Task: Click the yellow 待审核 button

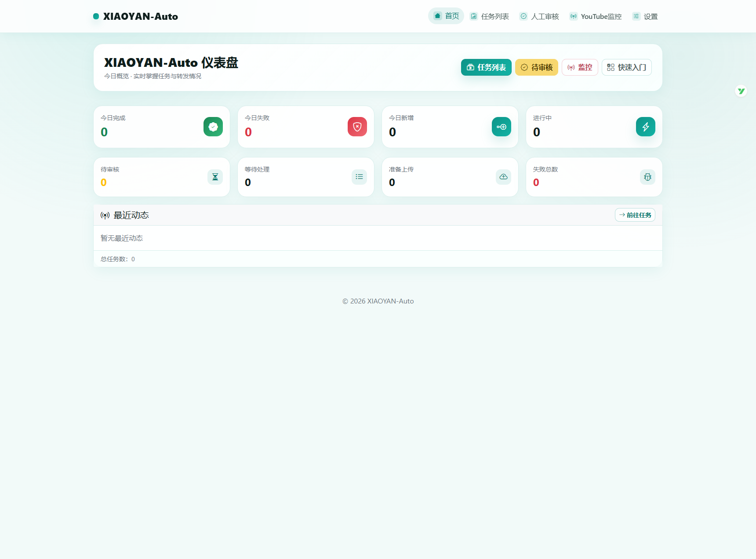Action: click(537, 67)
